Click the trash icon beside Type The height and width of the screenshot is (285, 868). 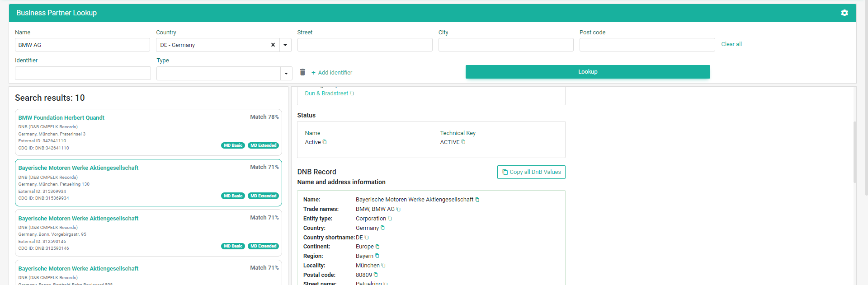coord(302,72)
